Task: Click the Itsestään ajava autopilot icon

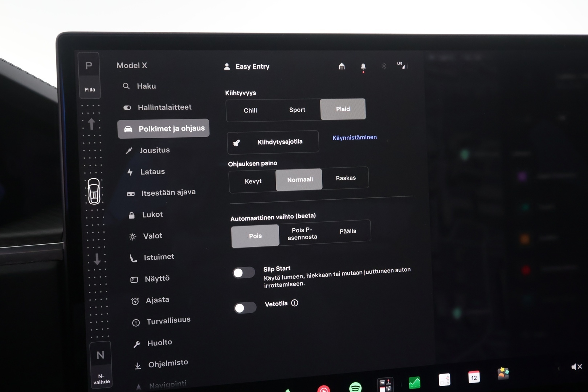Action: point(131,194)
